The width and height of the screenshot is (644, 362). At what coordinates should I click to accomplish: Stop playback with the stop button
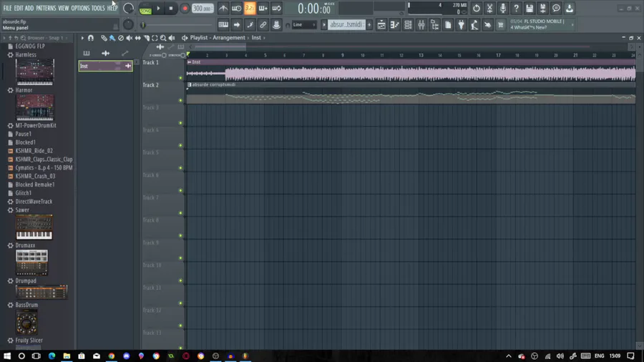pos(171,8)
